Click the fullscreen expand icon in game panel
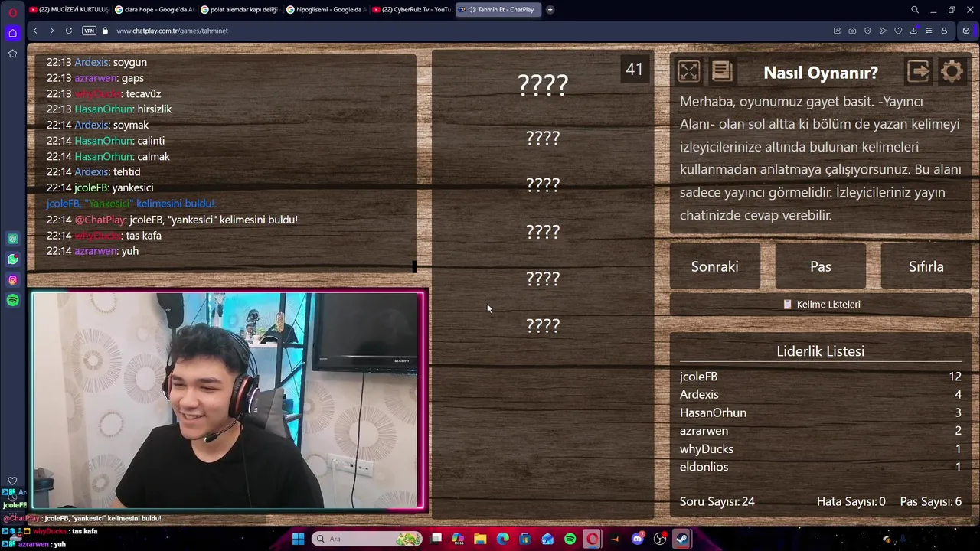 [x=688, y=71]
